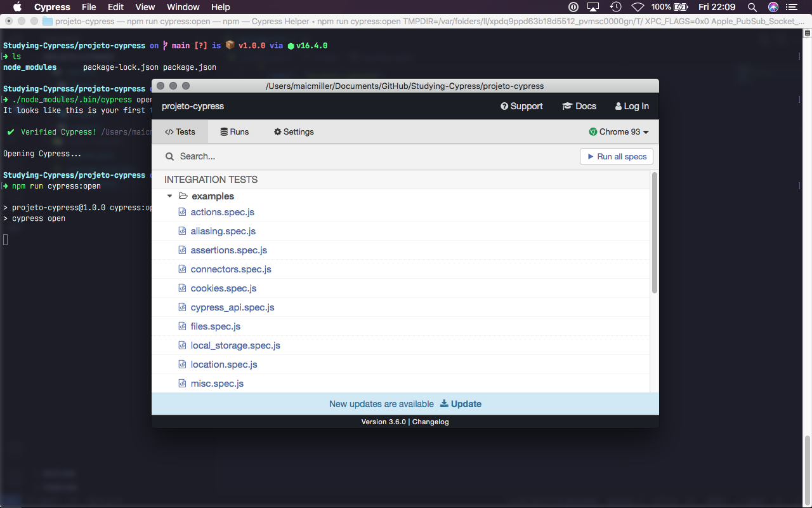The width and height of the screenshot is (812, 508).
Task: Click the Time Machine icon
Action: point(615,7)
